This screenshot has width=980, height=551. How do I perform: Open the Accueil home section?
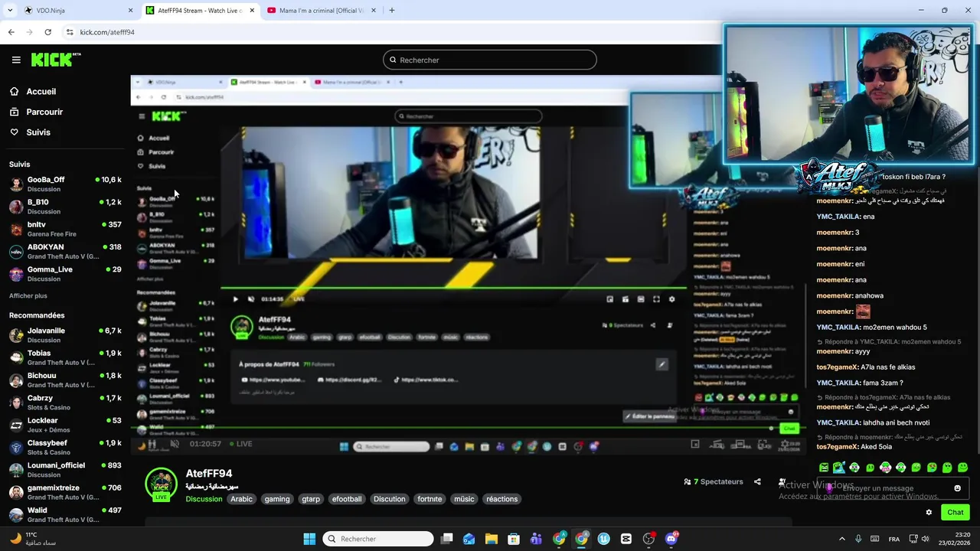click(41, 91)
